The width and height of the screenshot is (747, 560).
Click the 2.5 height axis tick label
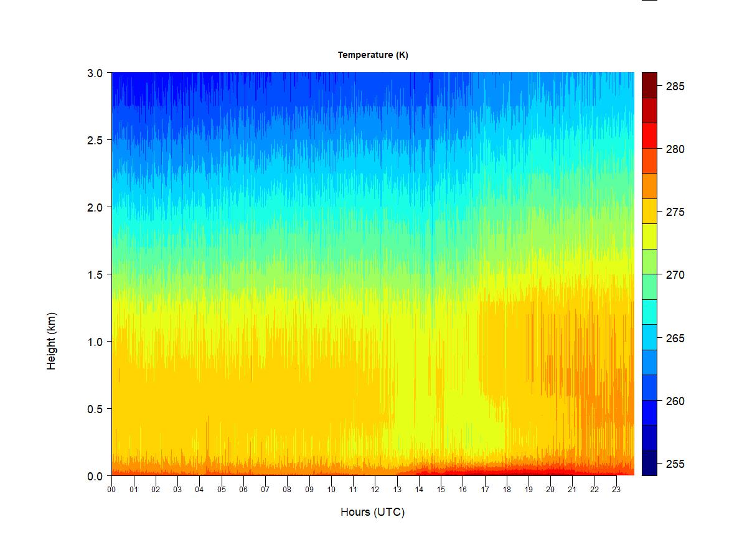click(95, 140)
